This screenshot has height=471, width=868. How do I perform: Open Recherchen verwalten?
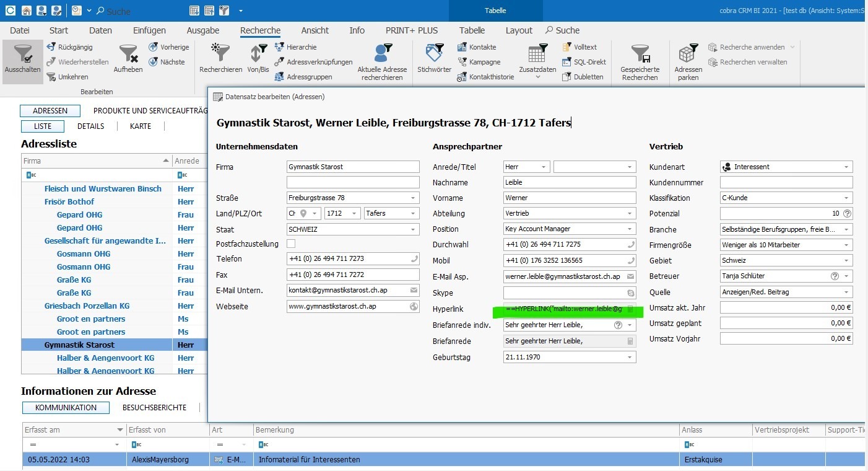click(x=752, y=61)
